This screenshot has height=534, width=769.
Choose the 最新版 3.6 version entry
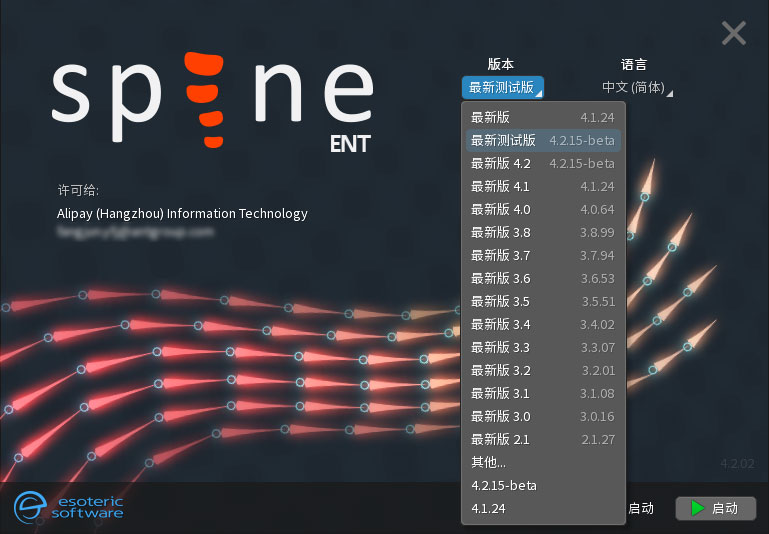pyautogui.click(x=543, y=279)
